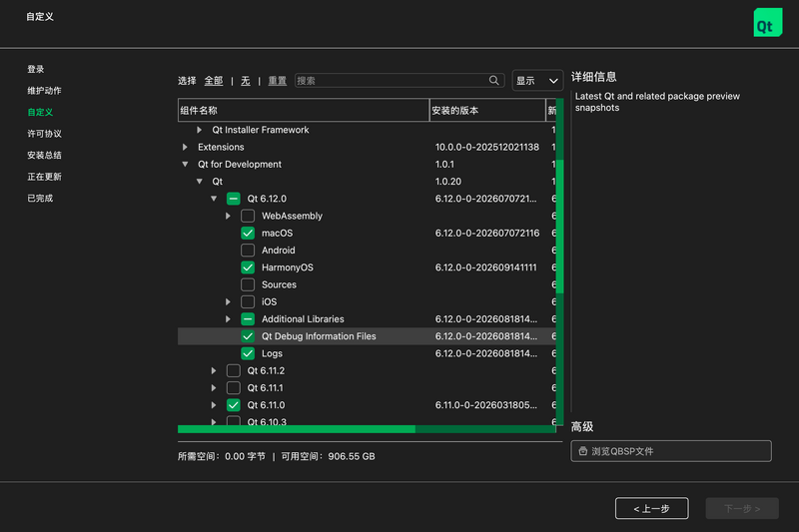The width and height of the screenshot is (799, 532).
Task: Click the version 10.0.0-0-202512021138 cell
Action: click(x=486, y=147)
